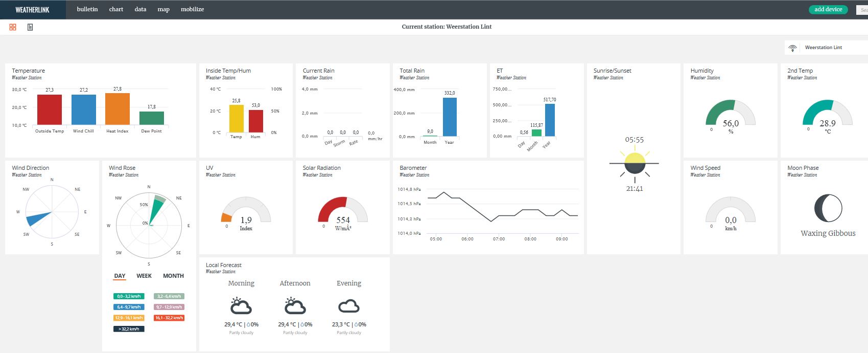Screen dimensions: 868x353
Task: Click the Afternoon partly cloudy forecast icon
Action: 295,306
